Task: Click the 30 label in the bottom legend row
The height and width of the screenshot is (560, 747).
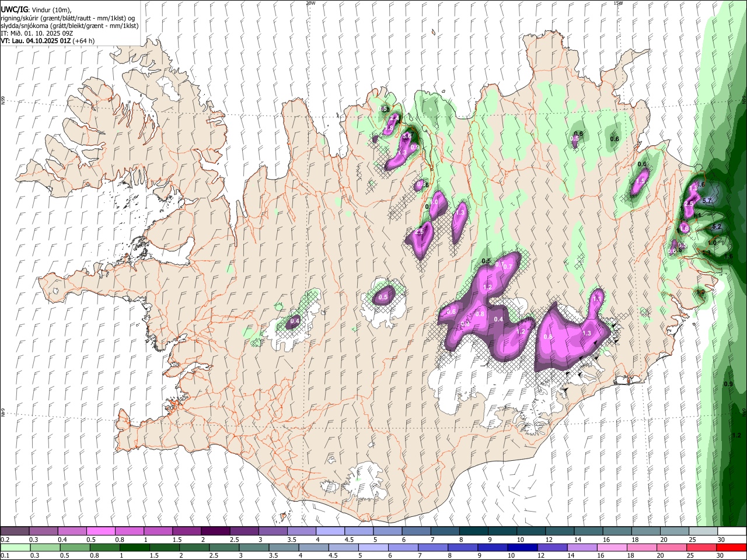Action: (721, 556)
